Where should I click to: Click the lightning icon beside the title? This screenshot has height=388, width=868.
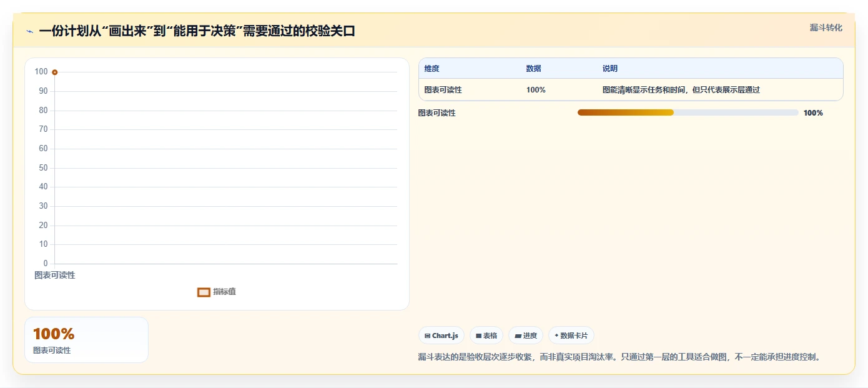(29, 31)
